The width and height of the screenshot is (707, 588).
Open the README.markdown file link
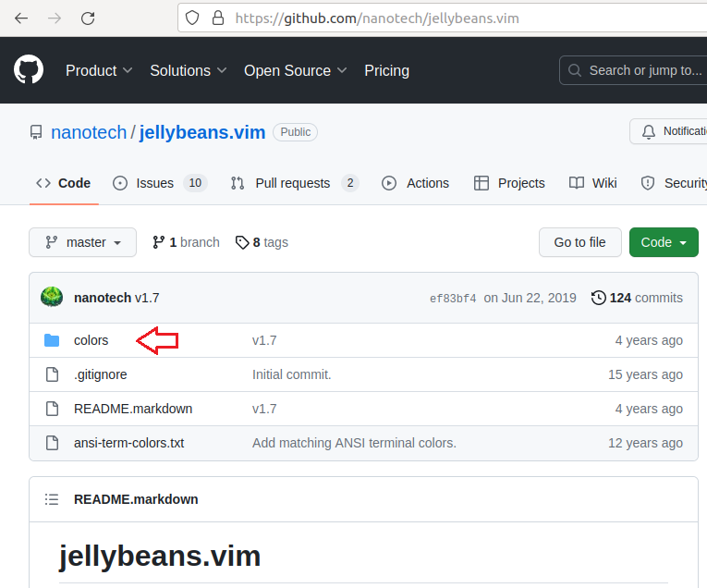pyautogui.click(x=133, y=409)
